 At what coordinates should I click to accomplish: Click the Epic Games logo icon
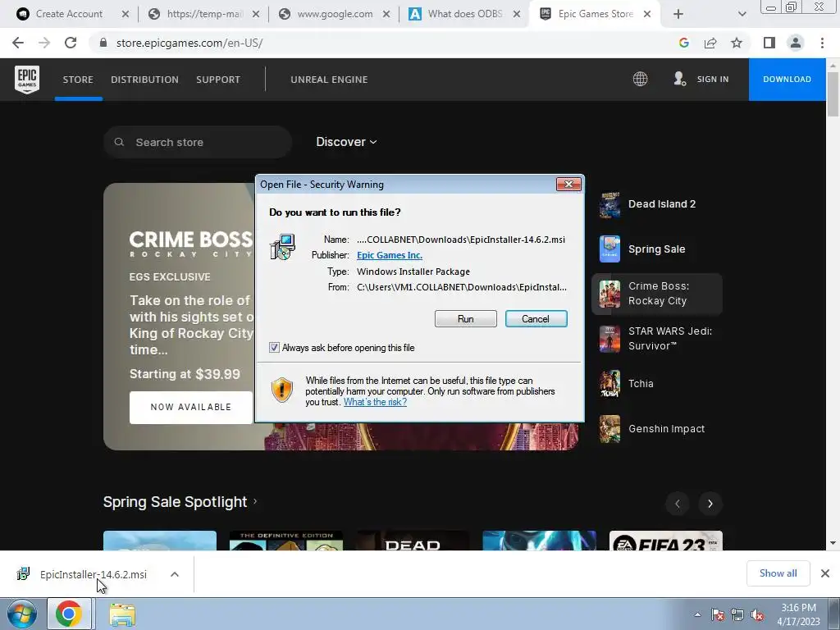pyautogui.click(x=27, y=80)
